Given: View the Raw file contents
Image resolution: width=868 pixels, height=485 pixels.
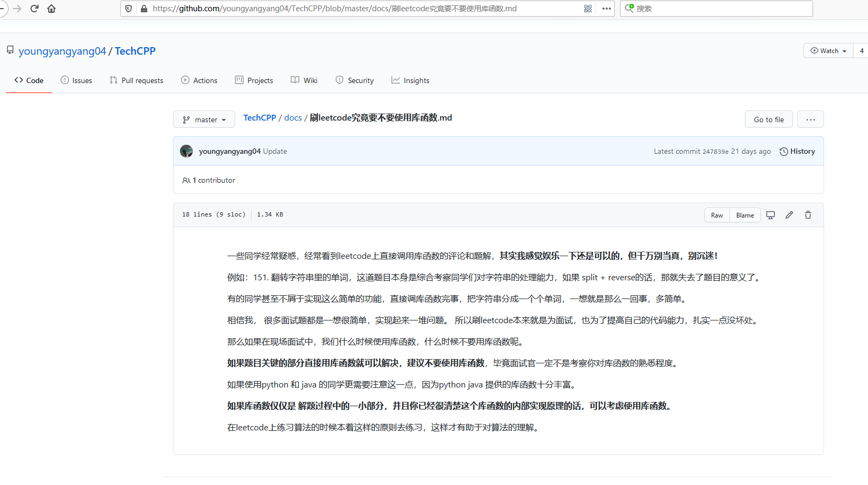Looking at the screenshot, I should [716, 214].
